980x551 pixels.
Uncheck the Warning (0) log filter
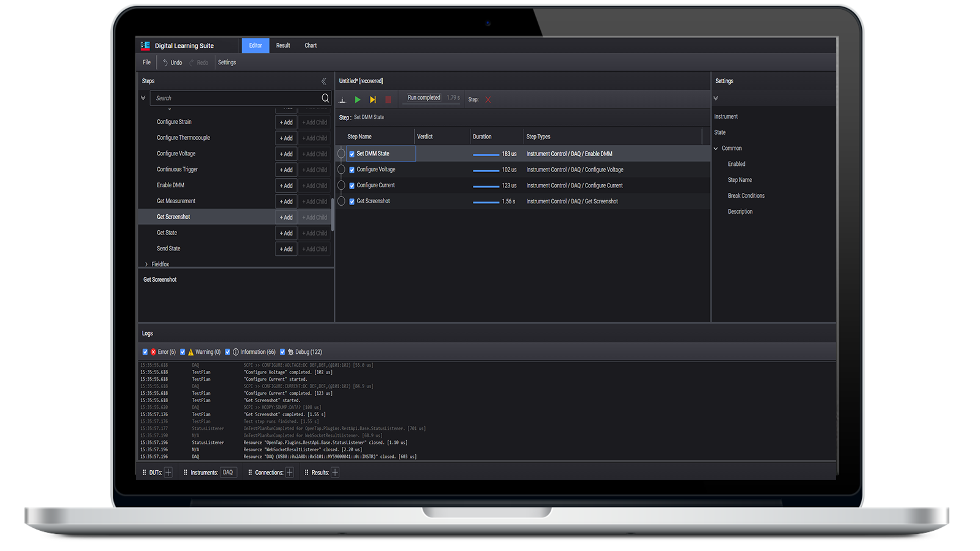pyautogui.click(x=183, y=351)
